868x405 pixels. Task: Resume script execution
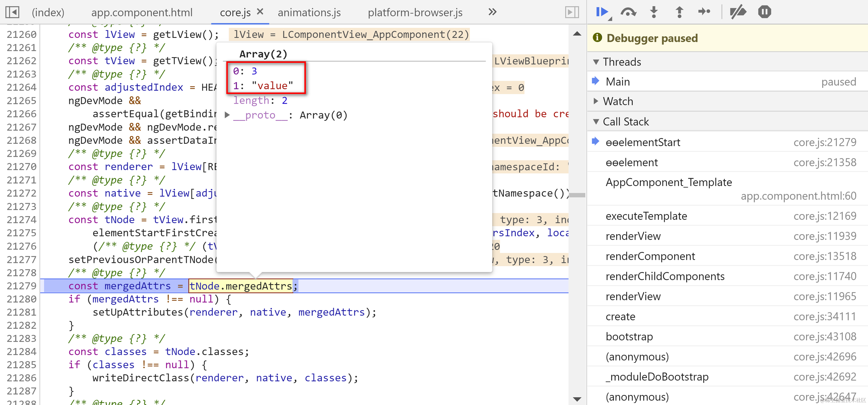602,12
